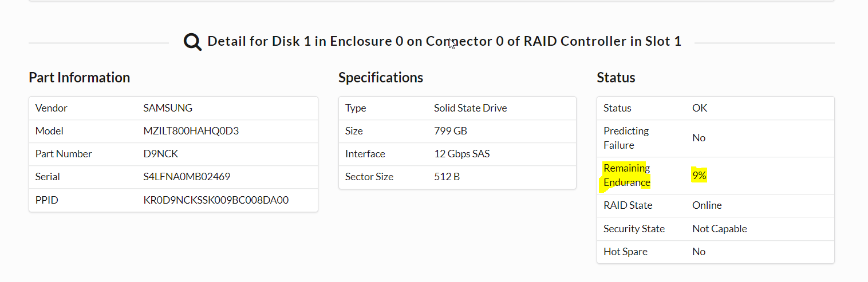Click the 512 B sector size value
The width and height of the screenshot is (868, 282).
tap(447, 177)
